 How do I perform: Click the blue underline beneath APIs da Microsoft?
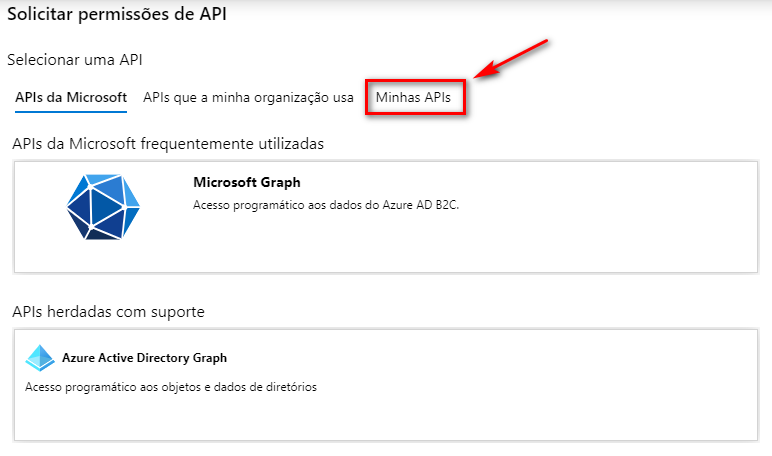tap(71, 112)
